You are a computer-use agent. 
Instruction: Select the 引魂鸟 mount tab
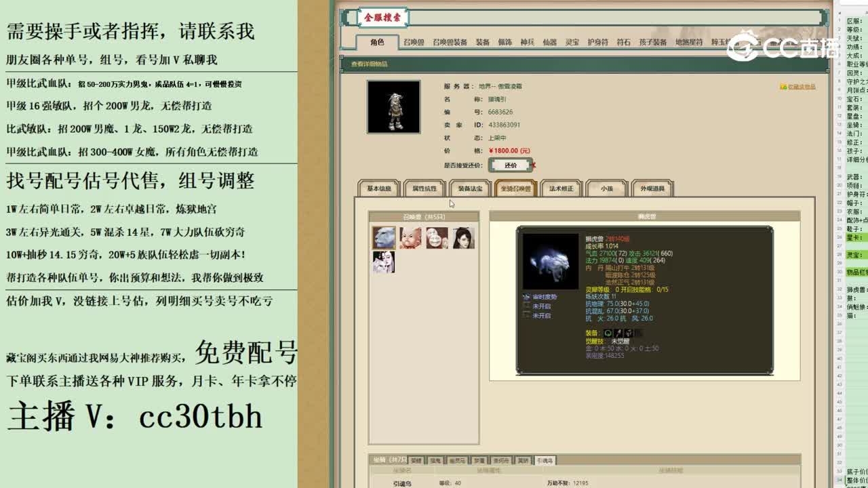545,460
